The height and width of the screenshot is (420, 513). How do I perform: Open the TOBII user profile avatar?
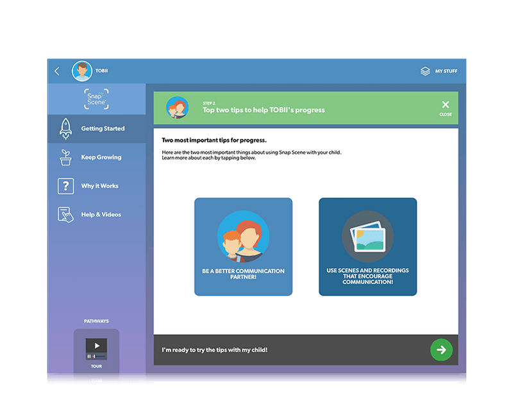82,71
